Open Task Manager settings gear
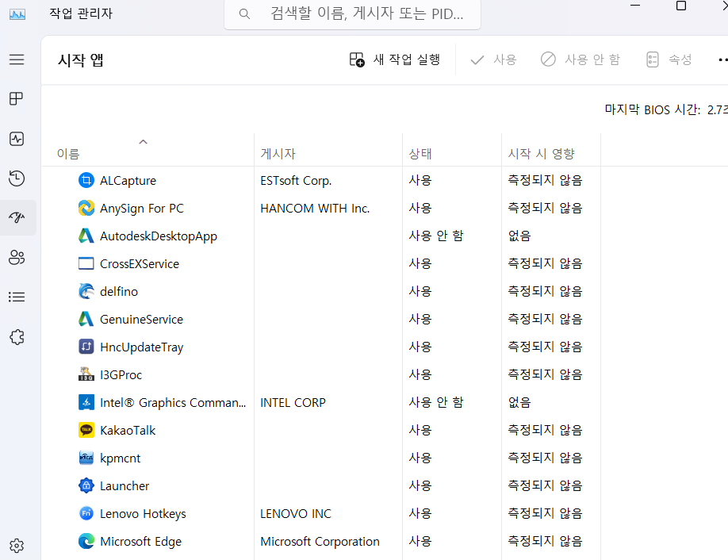Viewport: 728px width, 560px height. [x=17, y=546]
